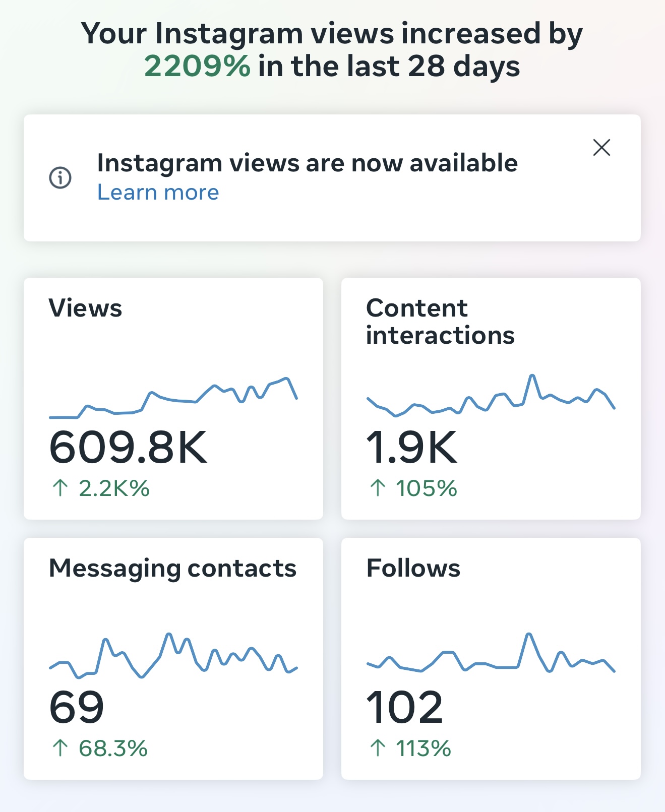The image size is (665, 812).
Task: Click the 1.9K interactions total
Action: click(412, 447)
